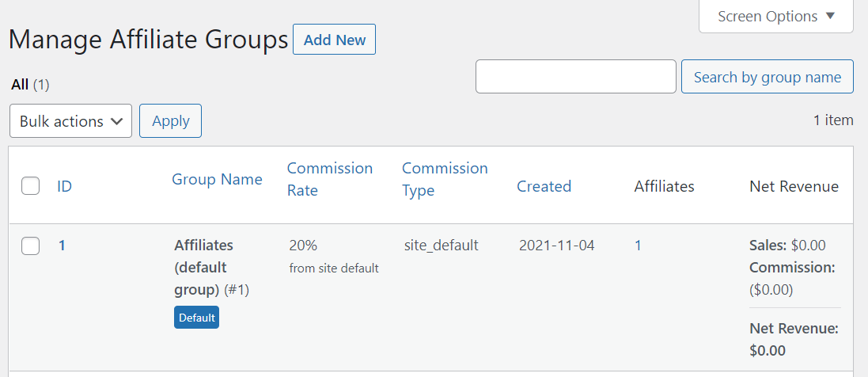The width and height of the screenshot is (868, 377).
Task: Sort table by ID column
Action: coord(64,186)
